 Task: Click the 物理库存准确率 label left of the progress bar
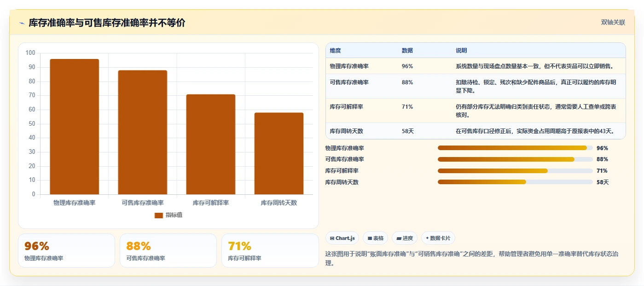pyautogui.click(x=345, y=148)
